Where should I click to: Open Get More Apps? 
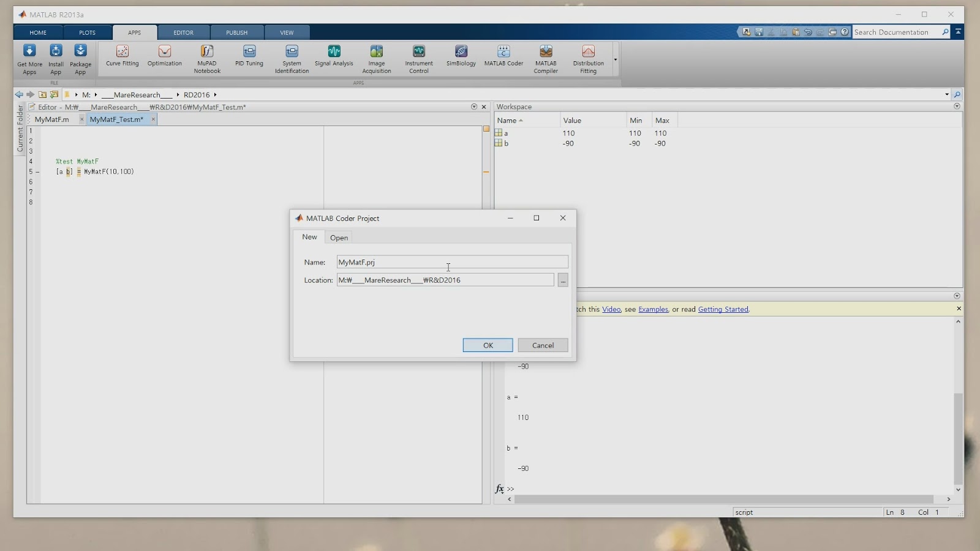pos(29,59)
